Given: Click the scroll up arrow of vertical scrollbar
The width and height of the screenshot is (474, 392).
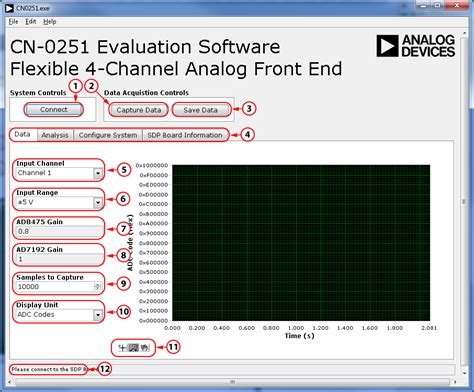Looking at the screenshot, I should tap(464, 33).
